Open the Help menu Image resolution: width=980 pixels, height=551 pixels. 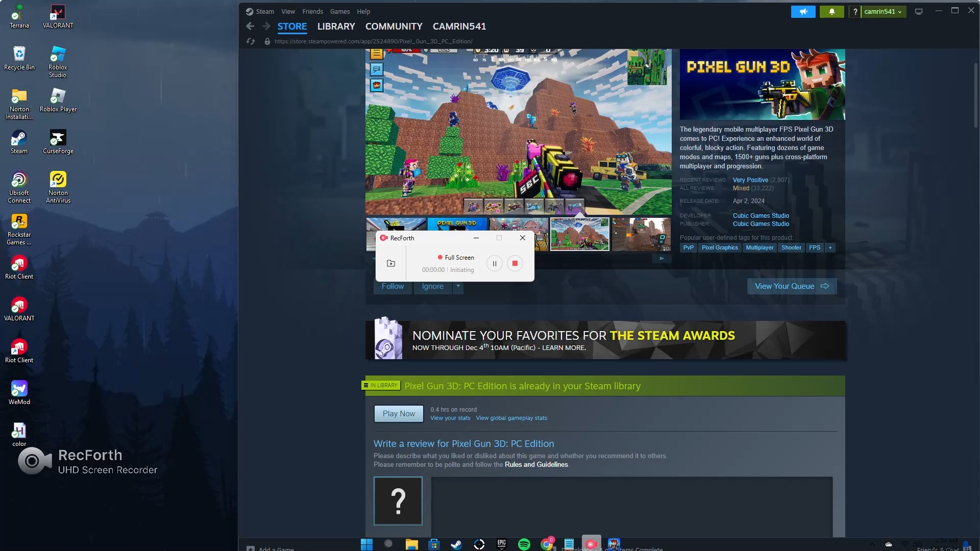363,11
